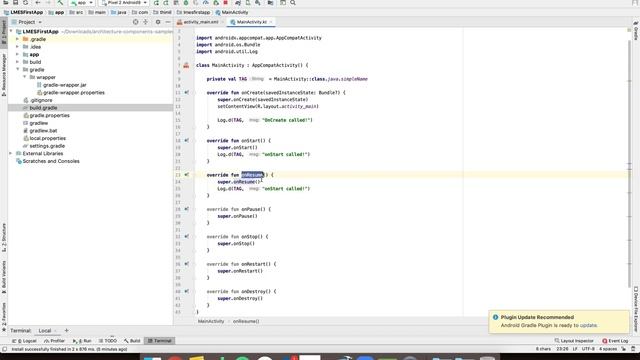Open the Logcat tool window
The height and width of the screenshot is (360, 640).
[x=24, y=341]
